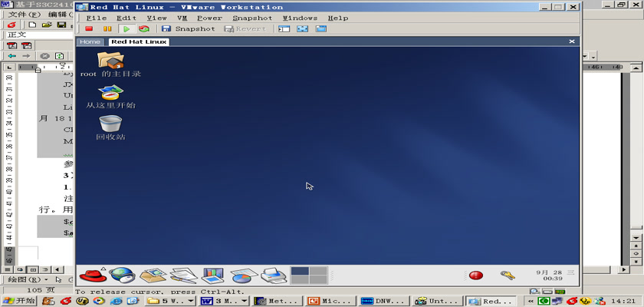The image size is (644, 307).
Task: Click the refresh icon in Word web toolbar
Action: point(60,56)
